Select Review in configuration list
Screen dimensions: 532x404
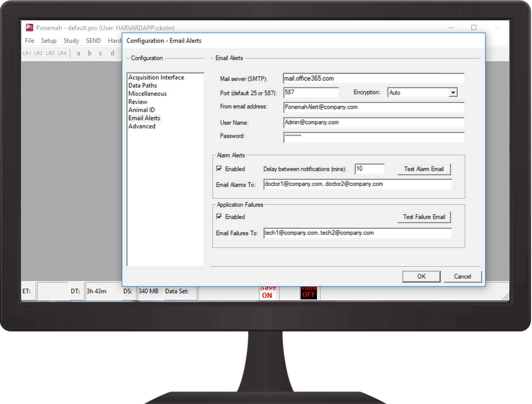point(138,102)
